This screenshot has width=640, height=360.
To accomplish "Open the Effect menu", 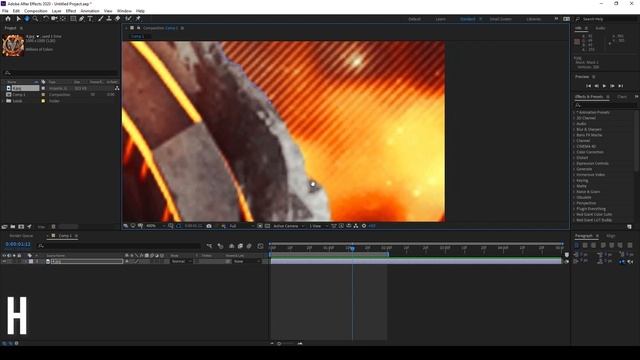I will (x=71, y=11).
